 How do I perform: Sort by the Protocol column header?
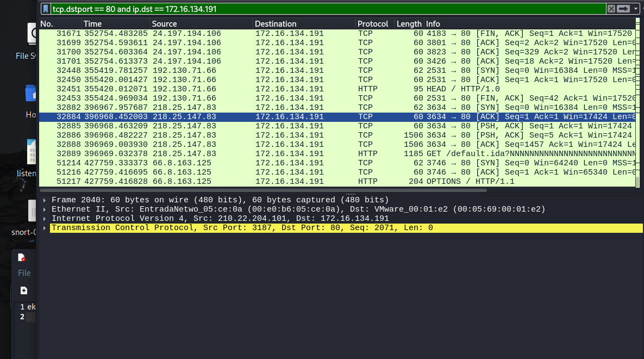pos(374,24)
